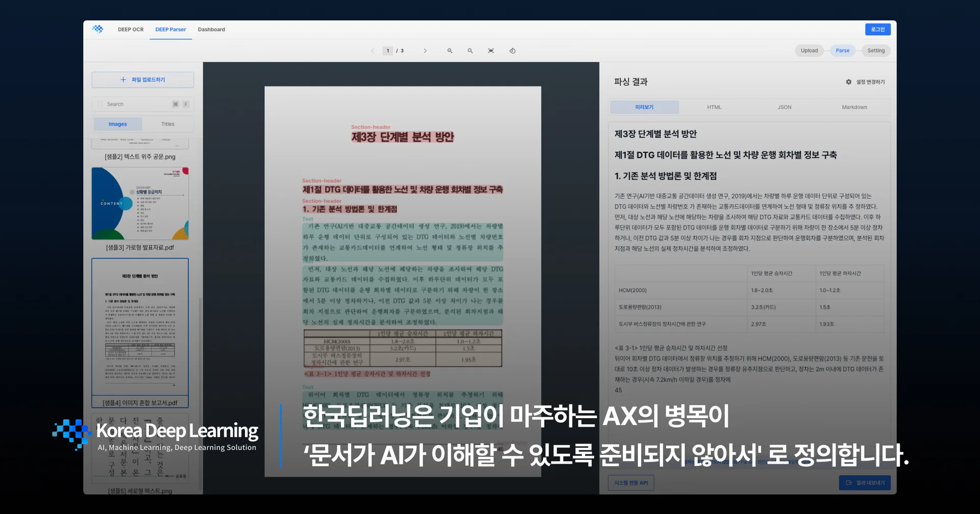Open the Dashboard tab

point(211,30)
